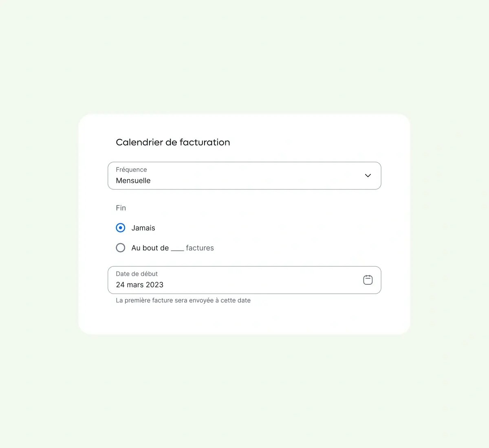Click the "Fin" section label

(x=121, y=208)
